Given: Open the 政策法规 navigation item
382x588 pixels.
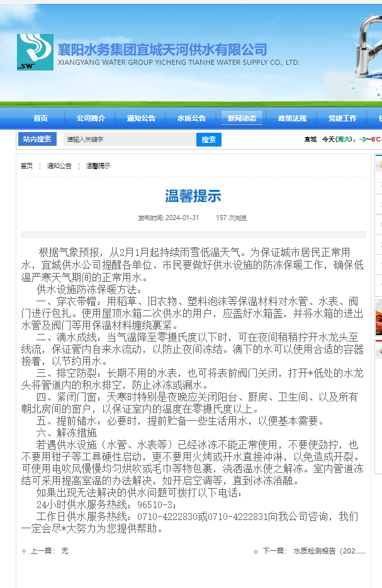Looking at the screenshot, I should click(x=292, y=118).
